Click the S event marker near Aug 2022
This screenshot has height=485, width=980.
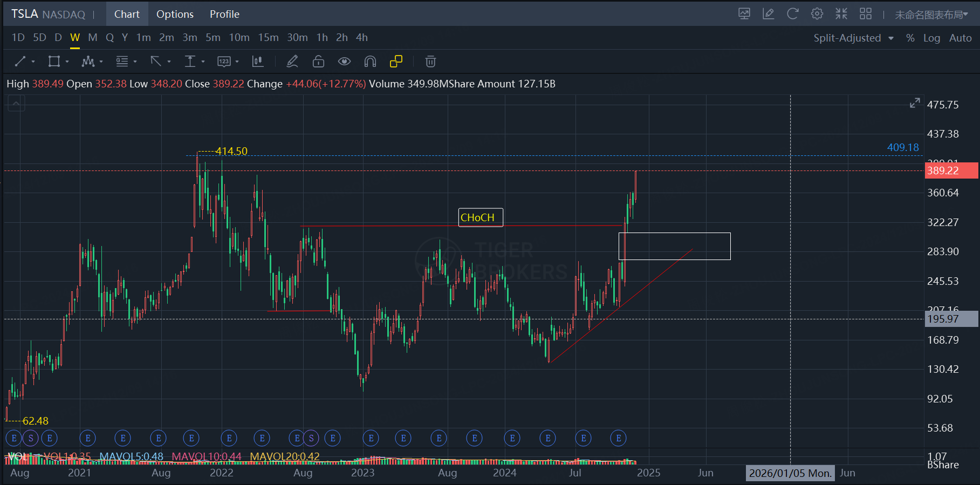click(x=311, y=438)
